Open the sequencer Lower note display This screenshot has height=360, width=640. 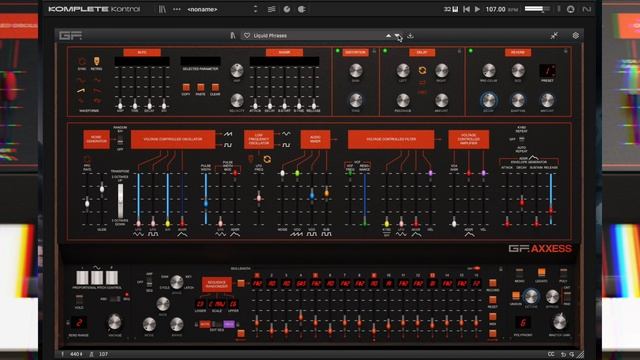[x=200, y=304]
